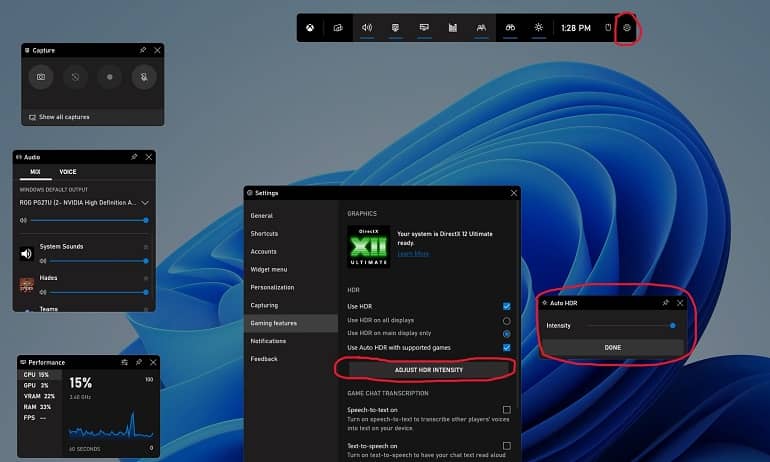Adjust the Windows default output volume slider
Screen dimensions: 770x462
(89, 220)
